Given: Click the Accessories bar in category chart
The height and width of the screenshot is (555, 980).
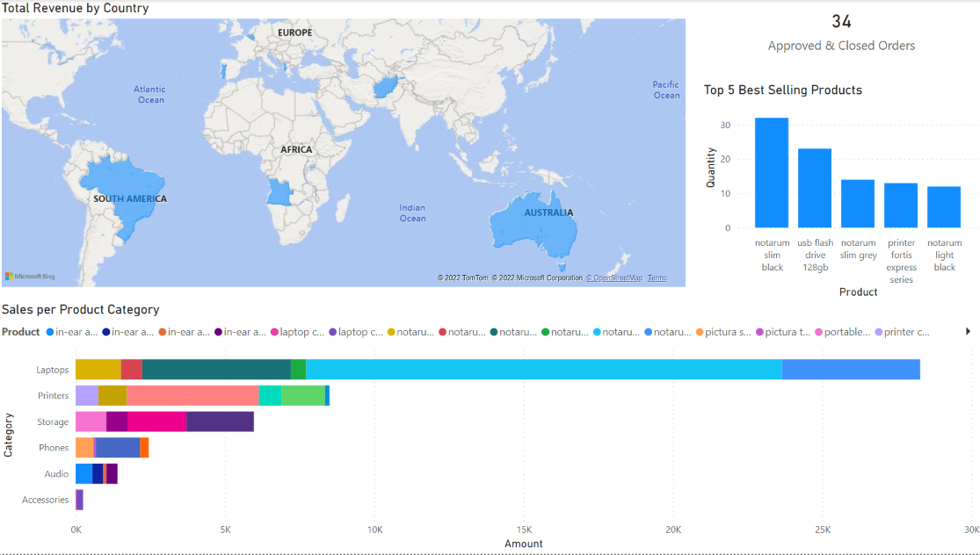Looking at the screenshot, I should (79, 500).
